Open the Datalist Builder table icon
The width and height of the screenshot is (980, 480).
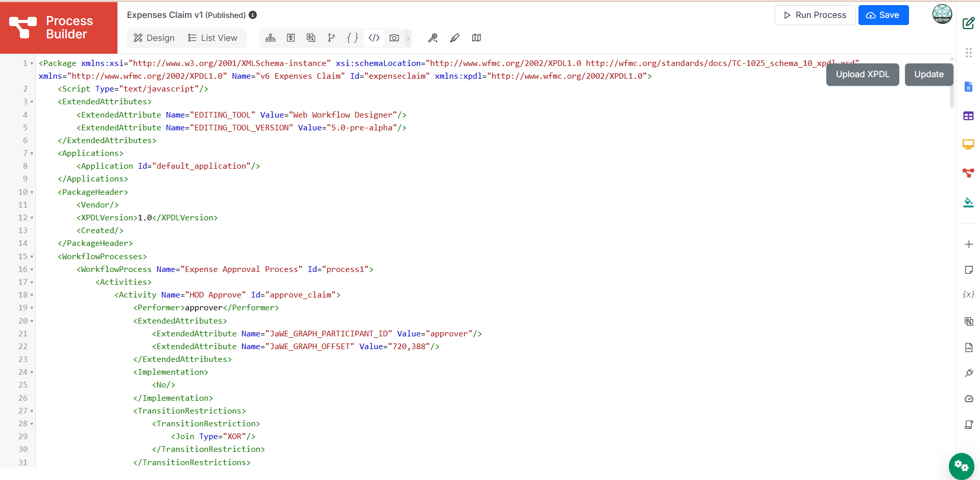(968, 116)
